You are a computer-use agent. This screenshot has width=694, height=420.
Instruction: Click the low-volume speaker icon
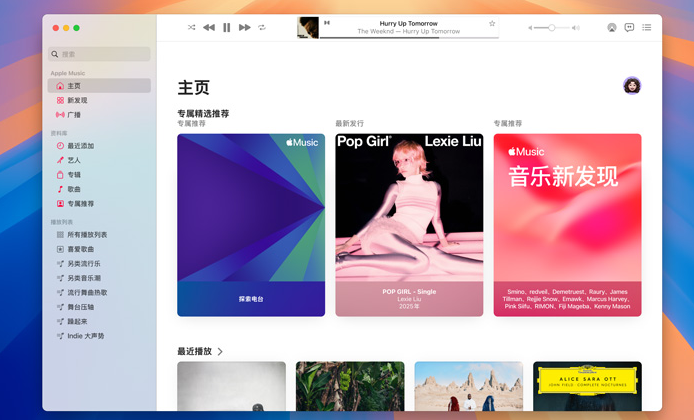[530, 28]
